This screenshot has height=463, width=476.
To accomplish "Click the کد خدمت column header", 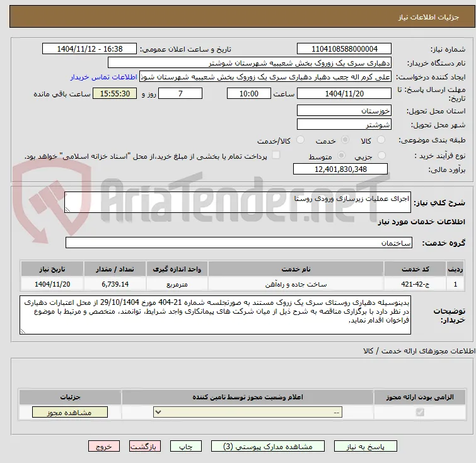I will point(415,269).
